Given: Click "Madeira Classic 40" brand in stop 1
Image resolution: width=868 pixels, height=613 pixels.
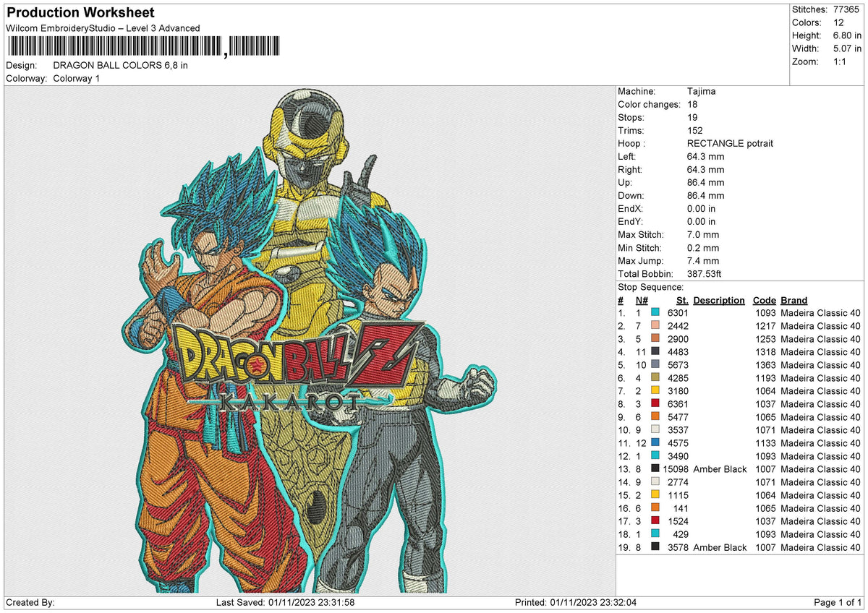Looking at the screenshot, I should coord(821,313).
